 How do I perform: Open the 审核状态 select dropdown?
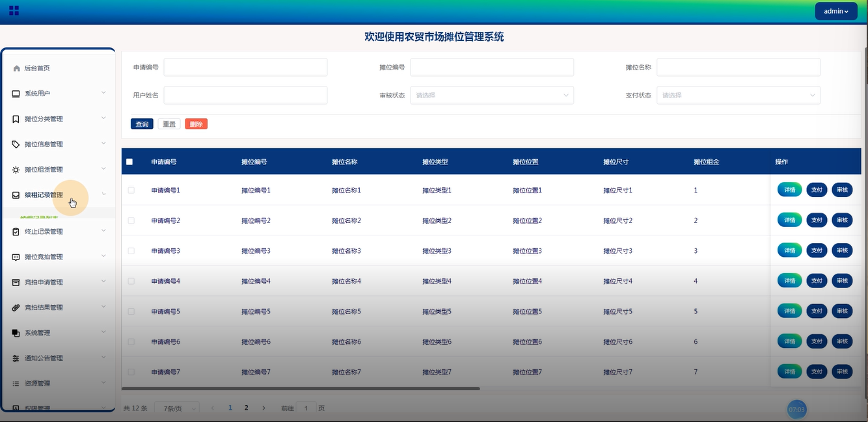click(492, 95)
